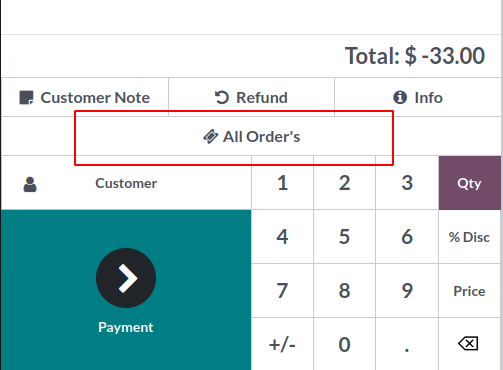Switch numpad to % Disc mode
This screenshot has width=503, height=370.
click(470, 237)
